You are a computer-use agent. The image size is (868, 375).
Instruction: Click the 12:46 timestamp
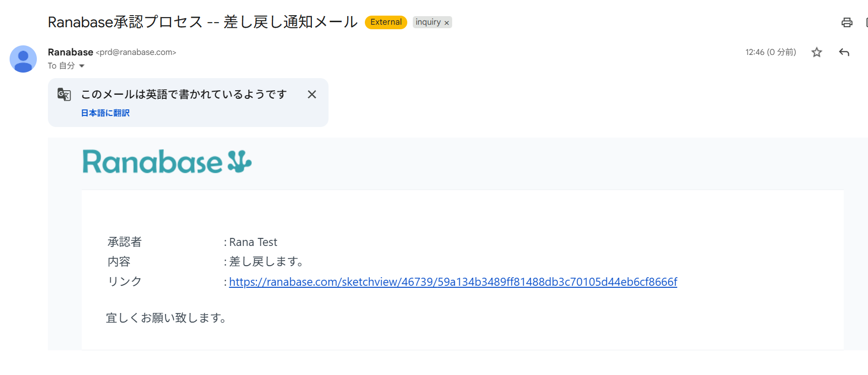click(770, 52)
